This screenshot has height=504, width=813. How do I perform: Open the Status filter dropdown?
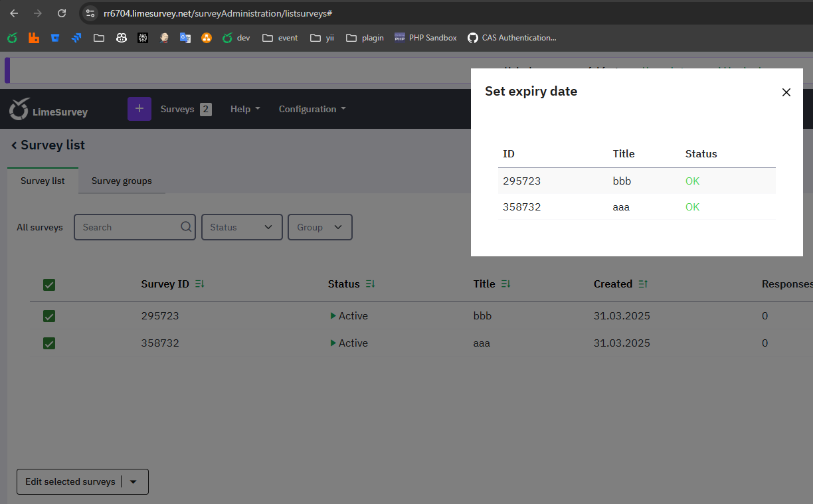(x=242, y=227)
